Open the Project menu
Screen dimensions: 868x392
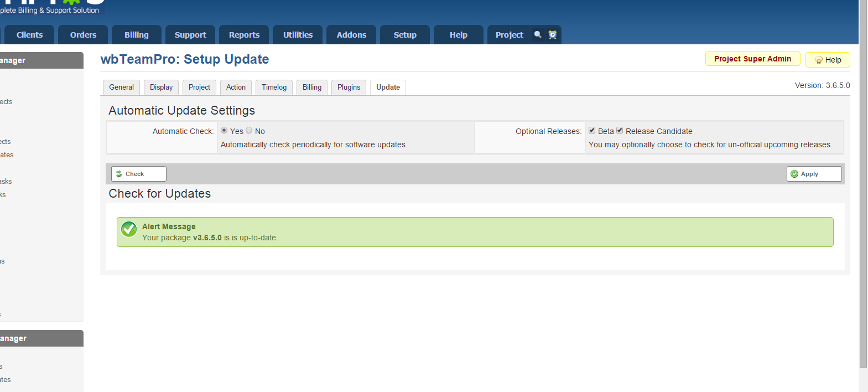509,34
